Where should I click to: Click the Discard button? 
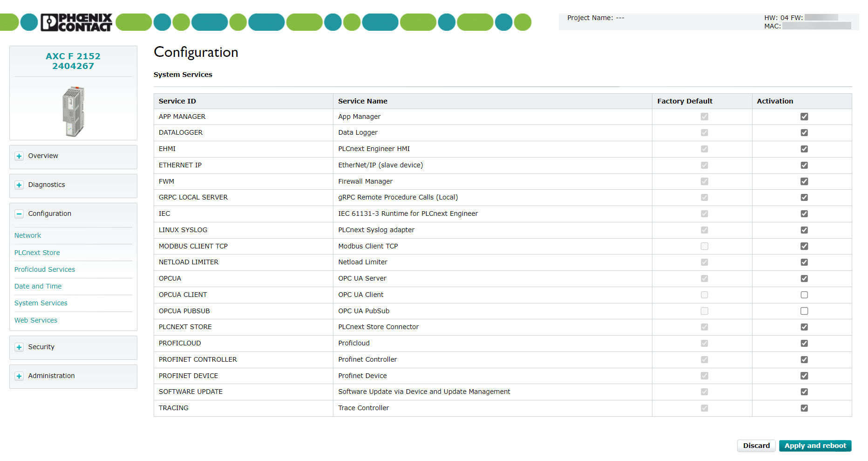point(756,446)
